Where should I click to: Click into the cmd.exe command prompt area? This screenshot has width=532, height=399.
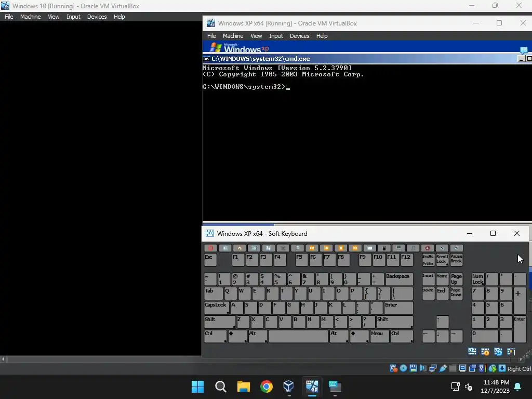pos(366,142)
